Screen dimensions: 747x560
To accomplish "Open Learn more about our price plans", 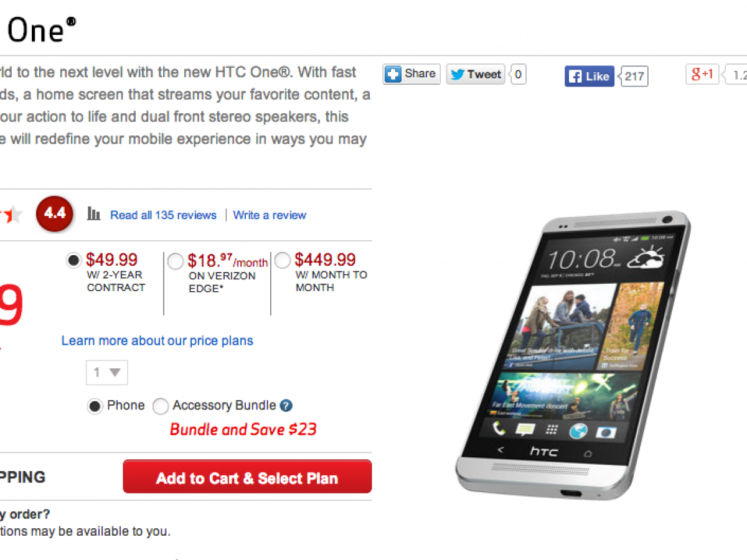I will tap(157, 341).
